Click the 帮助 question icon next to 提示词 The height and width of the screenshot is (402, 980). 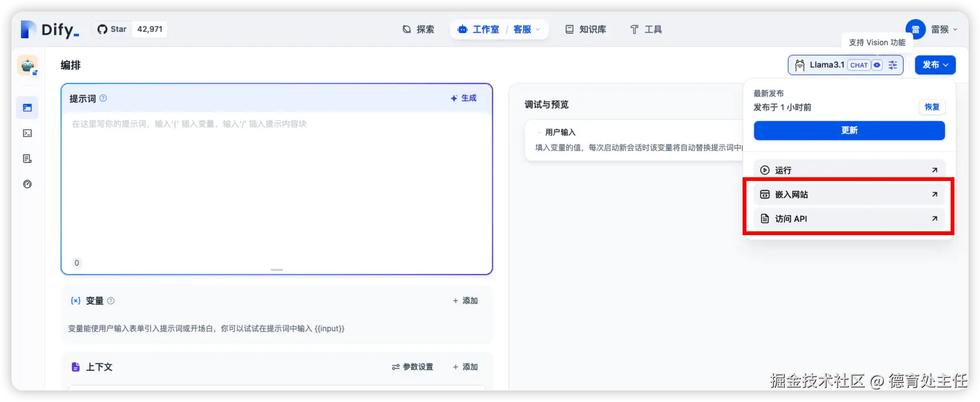103,97
